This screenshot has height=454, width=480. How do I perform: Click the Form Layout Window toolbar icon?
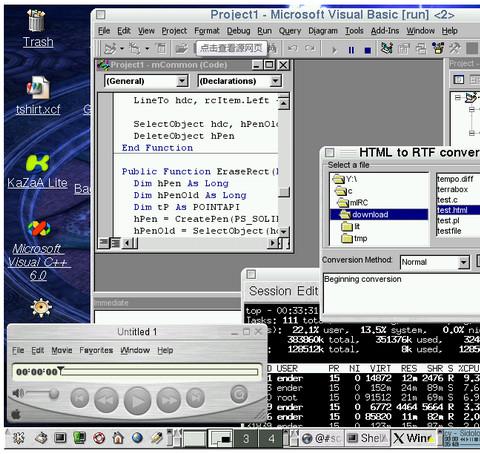[421, 49]
